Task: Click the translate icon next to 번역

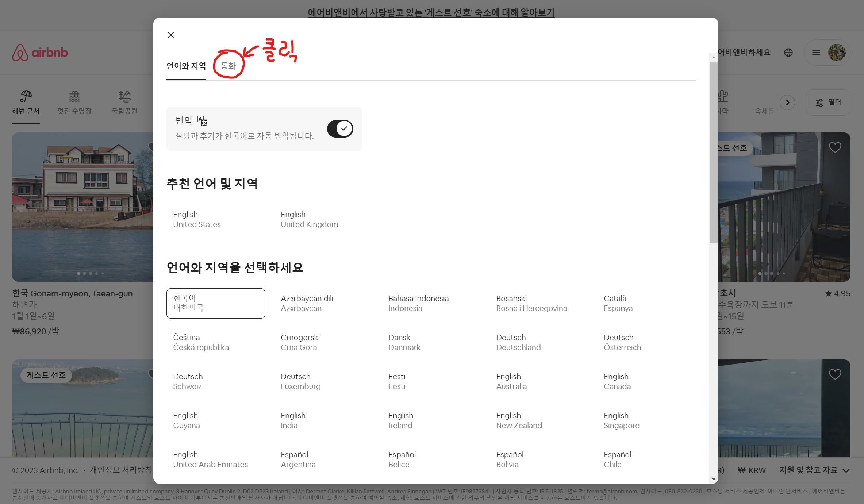Action: [x=202, y=120]
